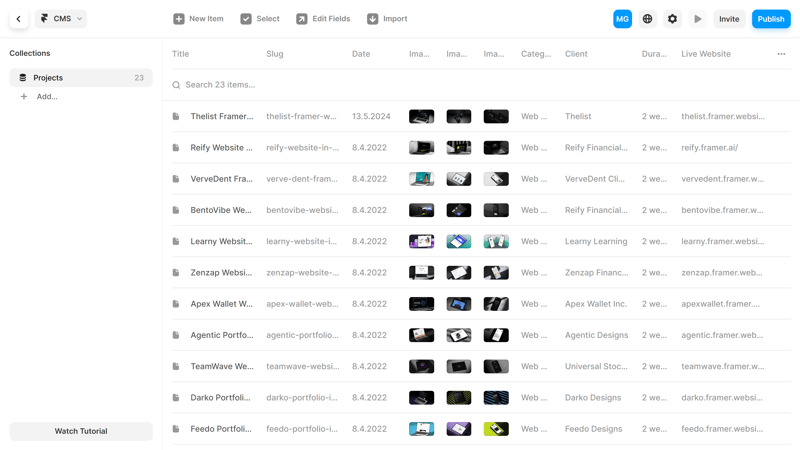Screen dimensions: 800x450
Task: Open the Zenzap Websi... title cell
Action: click(x=221, y=272)
